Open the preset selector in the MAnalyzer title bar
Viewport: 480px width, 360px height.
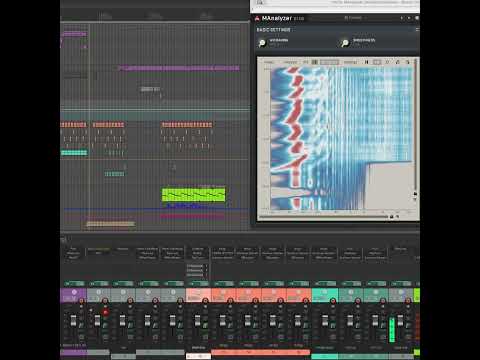coord(353,18)
